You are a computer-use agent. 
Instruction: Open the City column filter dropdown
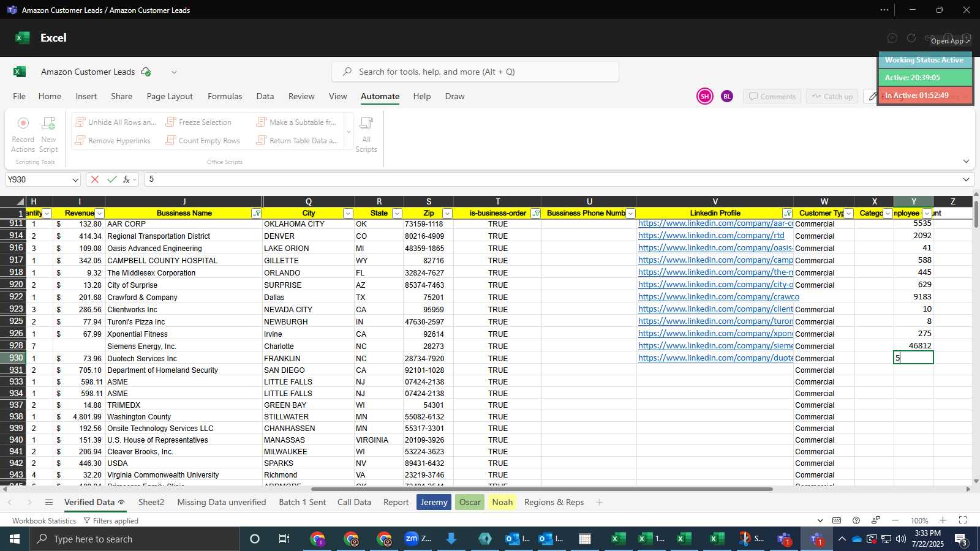348,213
